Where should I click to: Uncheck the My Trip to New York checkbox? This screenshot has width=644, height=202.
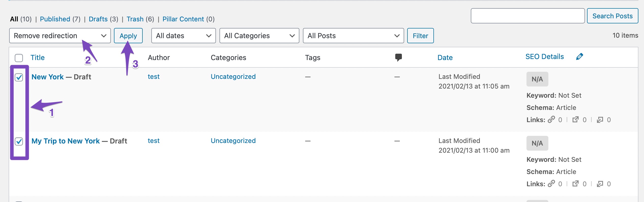(x=19, y=141)
